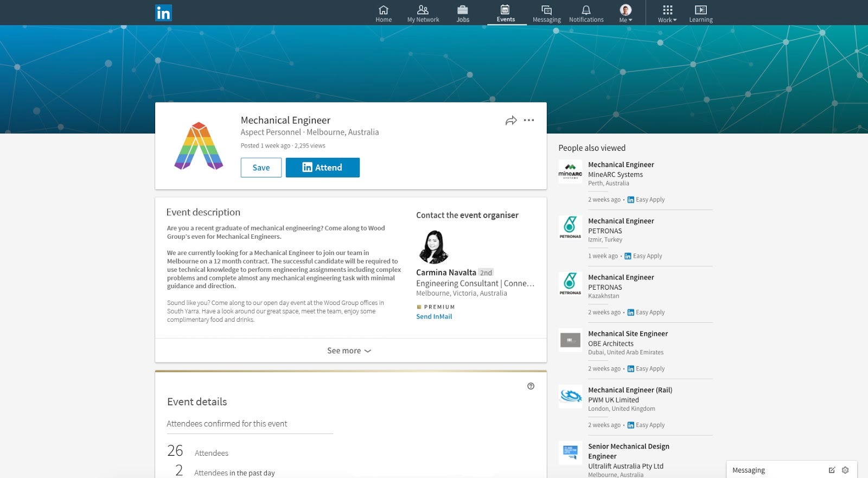
Task: Click 'London, United Kingdom' location text
Action: click(x=622, y=409)
